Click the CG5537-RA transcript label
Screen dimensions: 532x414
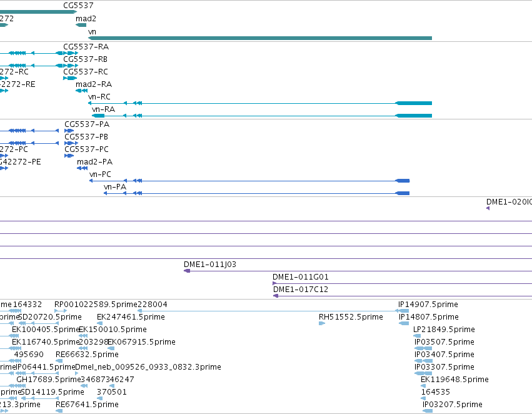tap(86, 47)
